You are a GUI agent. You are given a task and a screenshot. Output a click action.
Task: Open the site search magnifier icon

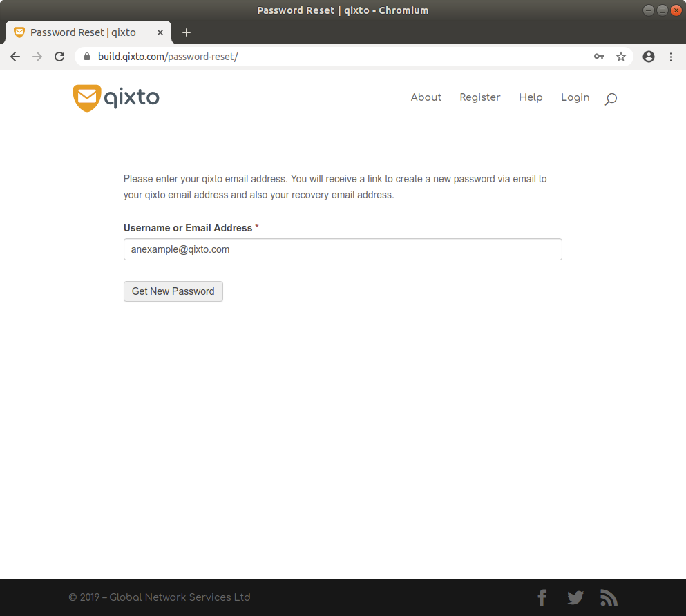pyautogui.click(x=611, y=99)
